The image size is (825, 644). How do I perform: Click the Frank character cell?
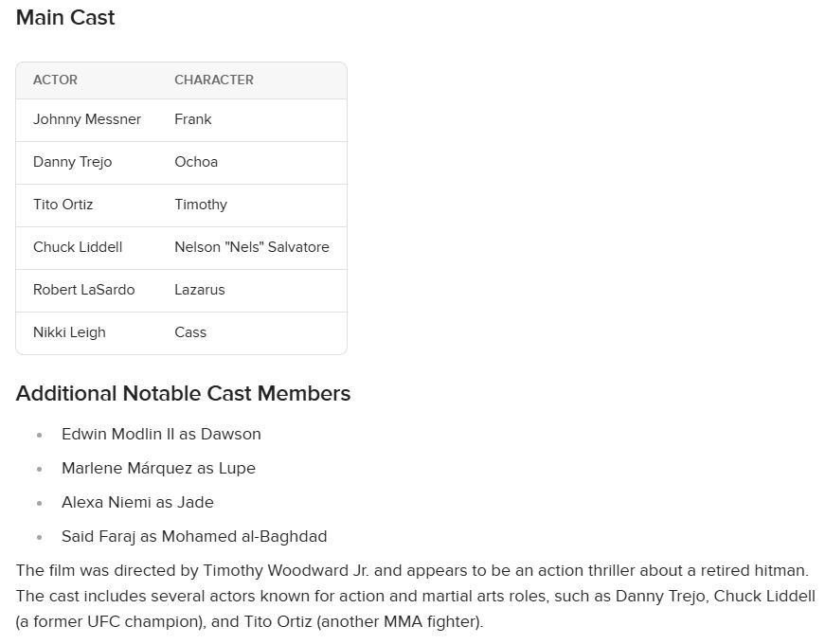[193, 119]
